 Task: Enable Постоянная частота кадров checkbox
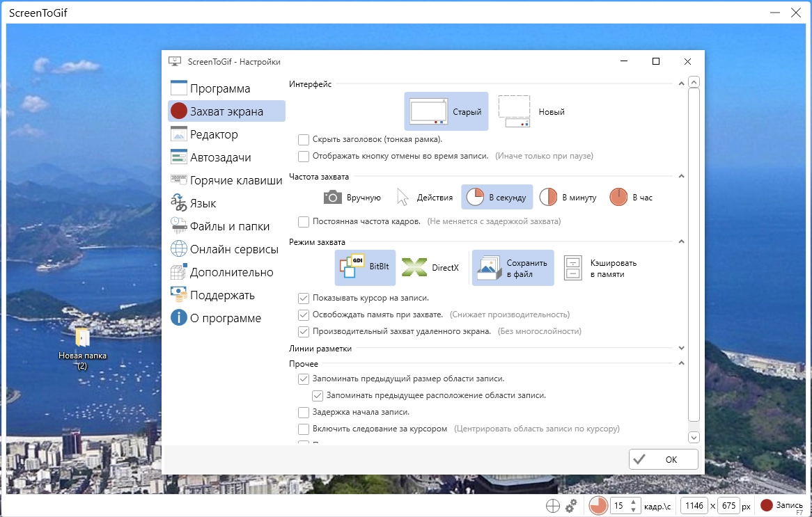(x=304, y=221)
